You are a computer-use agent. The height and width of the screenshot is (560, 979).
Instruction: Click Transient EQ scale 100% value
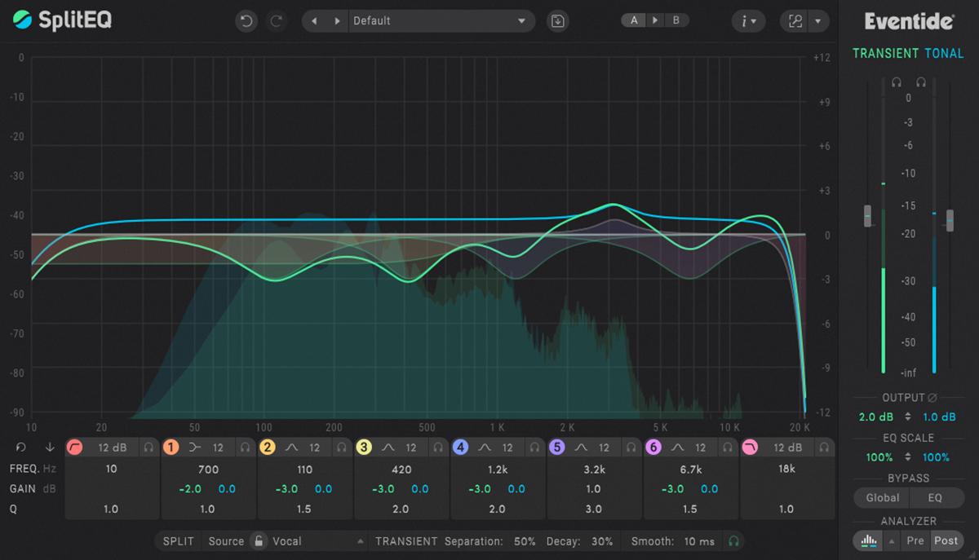879,457
